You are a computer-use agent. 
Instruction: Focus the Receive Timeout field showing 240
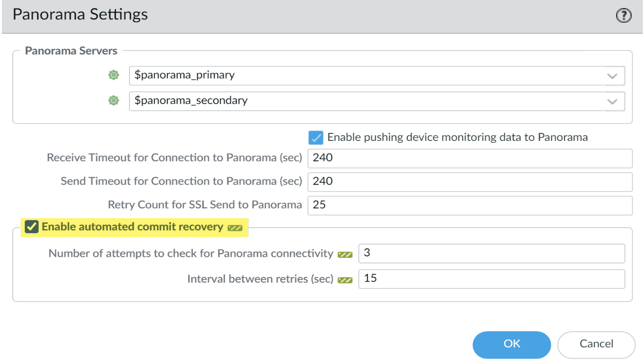click(x=470, y=158)
